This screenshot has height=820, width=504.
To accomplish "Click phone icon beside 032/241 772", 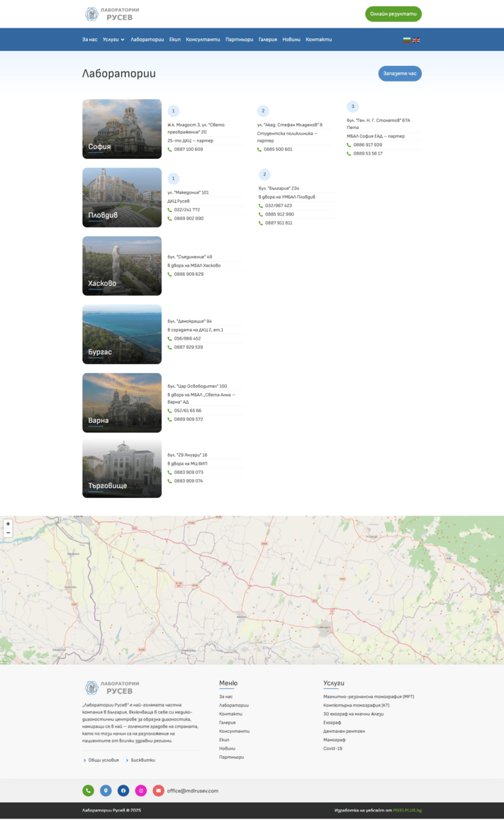I will click(169, 210).
